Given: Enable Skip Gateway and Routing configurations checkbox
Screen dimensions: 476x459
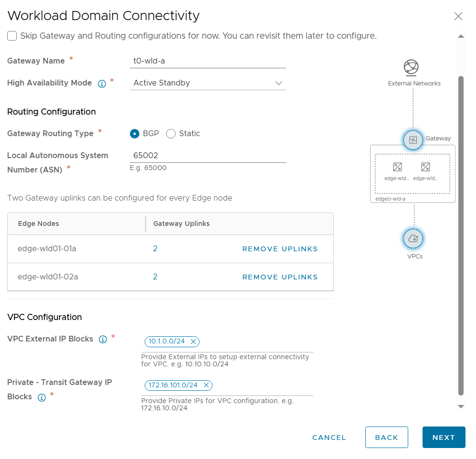Looking at the screenshot, I should [x=12, y=36].
